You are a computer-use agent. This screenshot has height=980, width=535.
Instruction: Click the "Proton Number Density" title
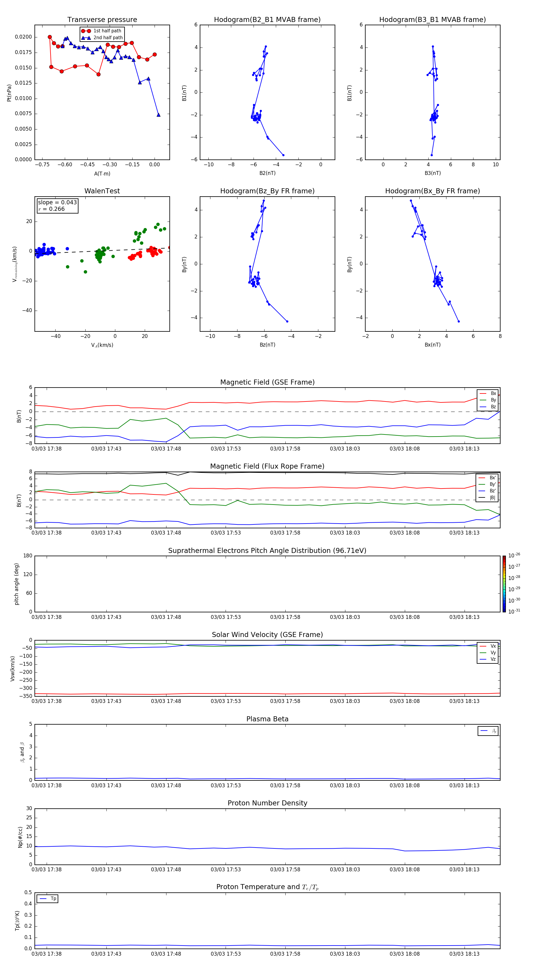pos(267,803)
